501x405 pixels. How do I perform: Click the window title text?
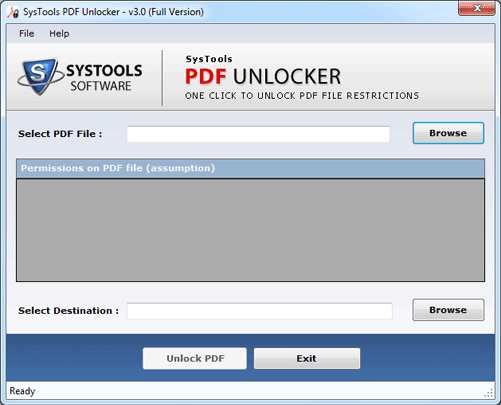(113, 12)
